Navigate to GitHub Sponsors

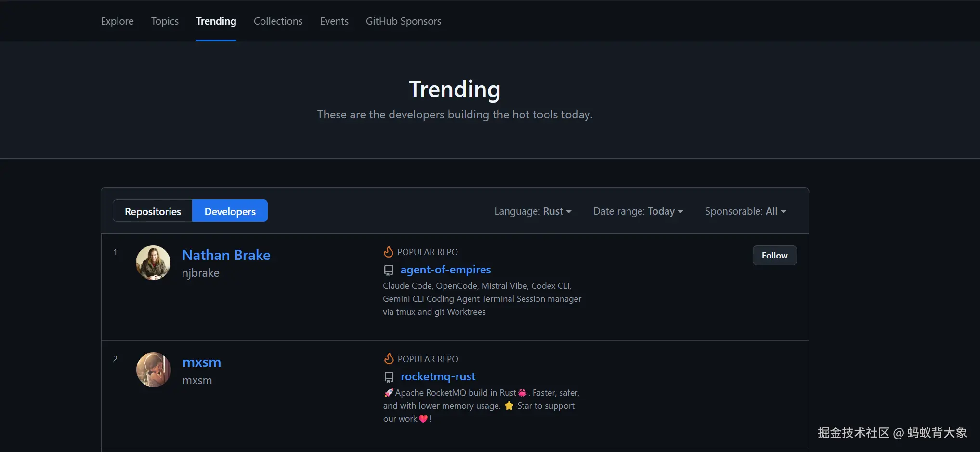coord(403,21)
